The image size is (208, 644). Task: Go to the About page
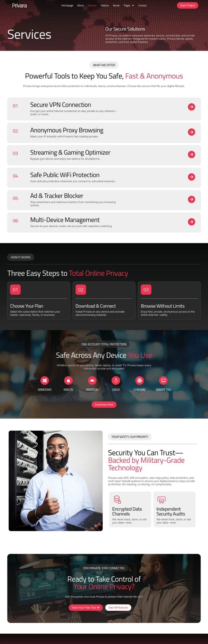tap(80, 5)
